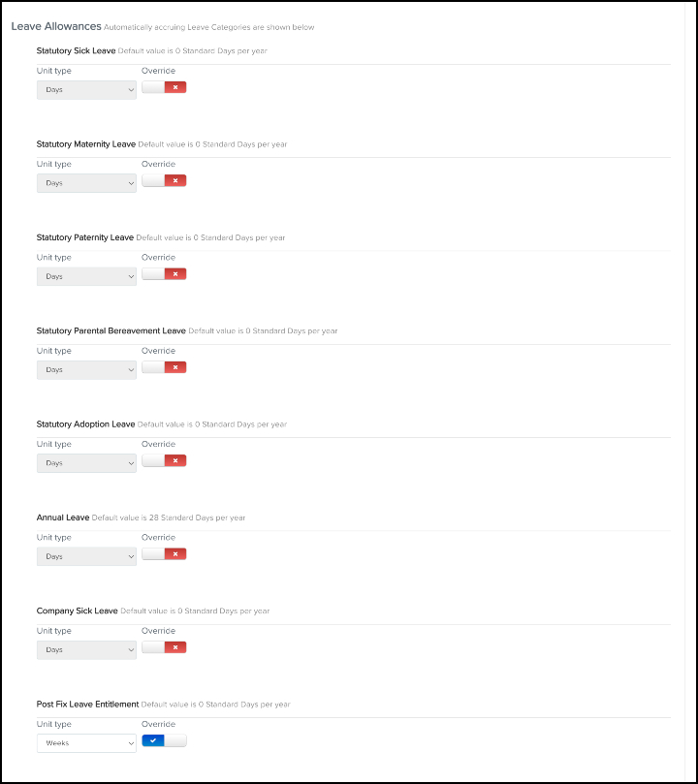Viewport: 698px width, 784px height.
Task: Click the Statutory Sick Leave category title
Action: [76, 50]
